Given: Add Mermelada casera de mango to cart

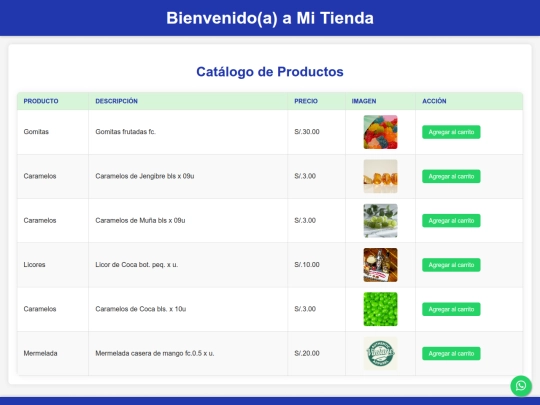Looking at the screenshot, I should (451, 353).
